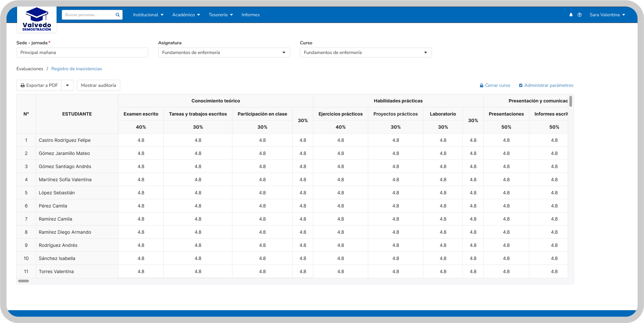The width and height of the screenshot is (644, 323).
Task: Click the Registro de inasistencias breadcrumb link
Action: [77, 69]
